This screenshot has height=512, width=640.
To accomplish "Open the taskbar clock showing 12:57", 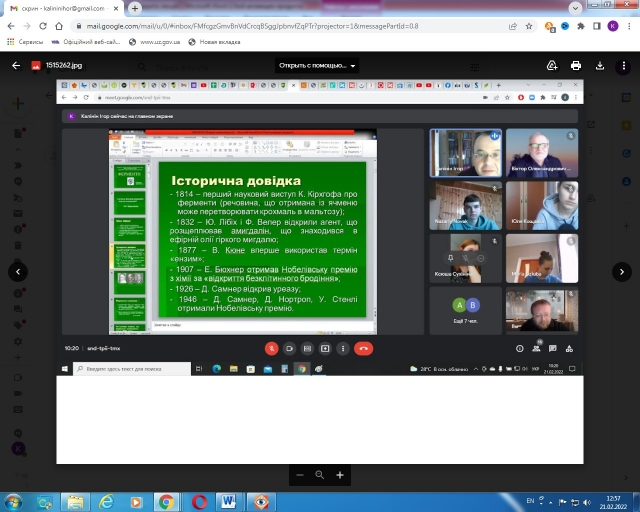I will click(613, 503).
